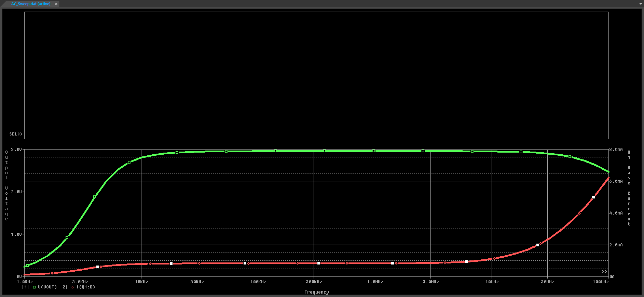Close the AC_Sweep.dat tab
The width and height of the screenshot is (644, 297).
(56, 4)
